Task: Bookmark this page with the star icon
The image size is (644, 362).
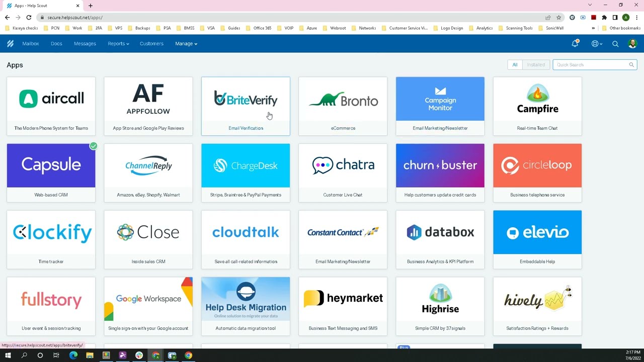Action: 558,18
